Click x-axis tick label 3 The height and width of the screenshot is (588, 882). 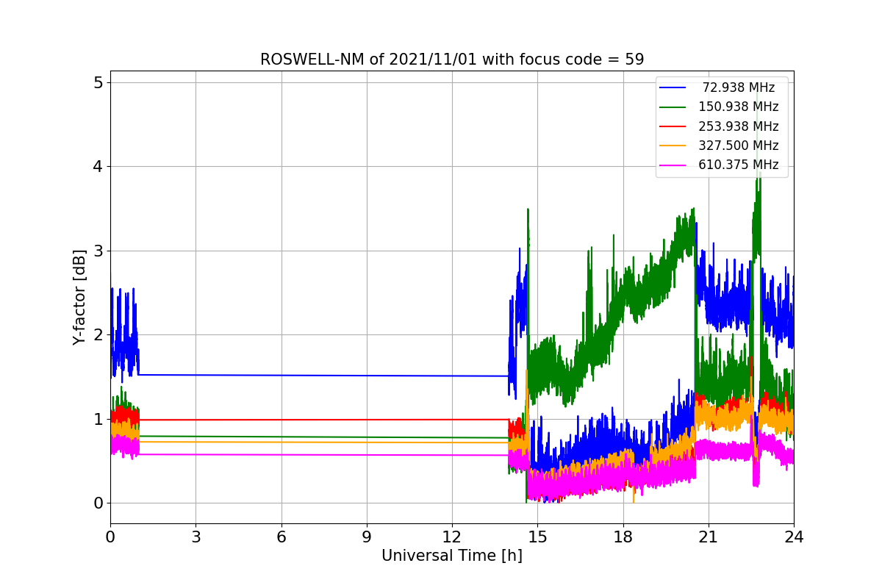click(x=196, y=537)
